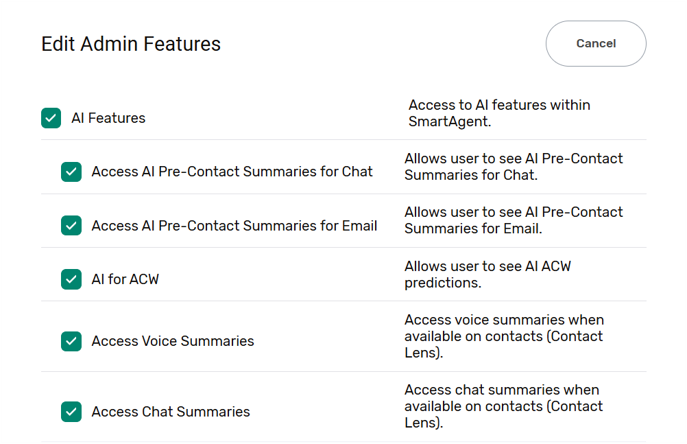Screen dimensions: 687x444
Task: Click description about seeing Pre-Contact Summaries for Chat
Action: (x=513, y=167)
